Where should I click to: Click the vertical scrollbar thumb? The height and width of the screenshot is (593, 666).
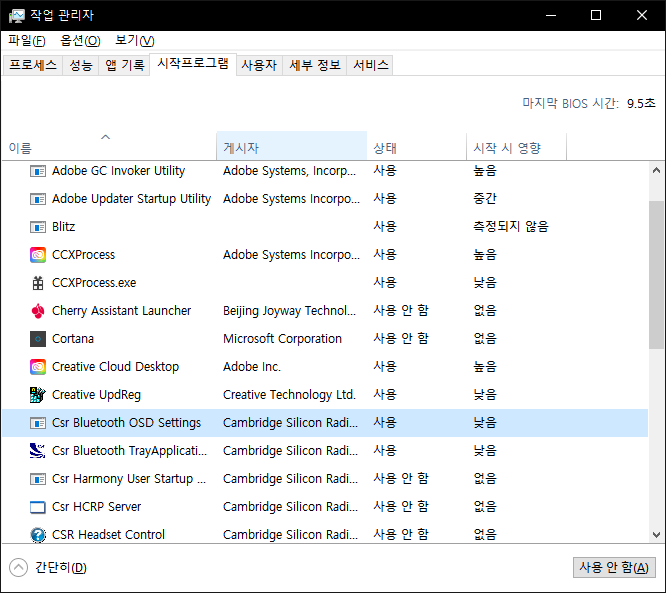tap(656, 275)
